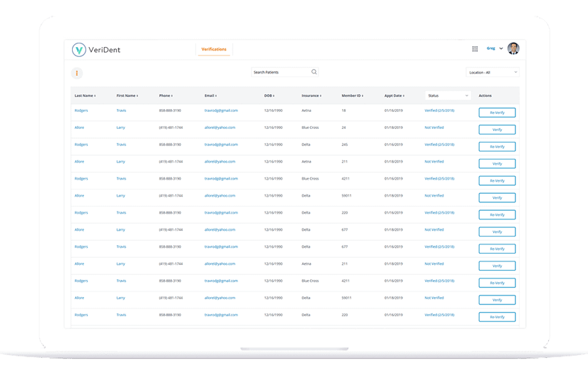588x374 pixels.
Task: Click the Actions column header
Action: pyautogui.click(x=485, y=95)
